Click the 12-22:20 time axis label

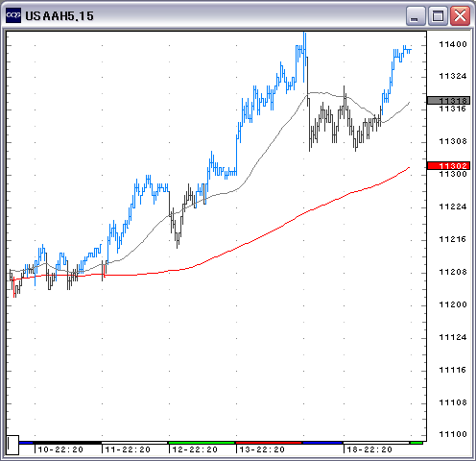(195, 449)
